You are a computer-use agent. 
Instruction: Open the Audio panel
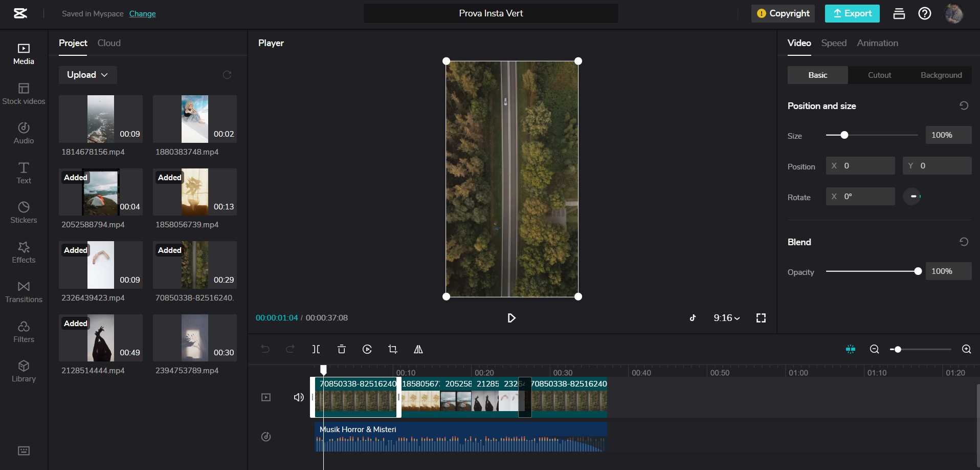coord(24,134)
